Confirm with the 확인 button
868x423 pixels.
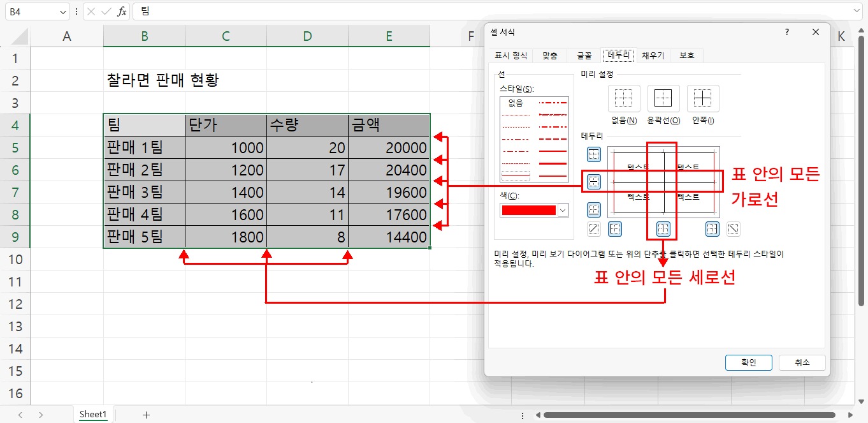[x=749, y=362]
